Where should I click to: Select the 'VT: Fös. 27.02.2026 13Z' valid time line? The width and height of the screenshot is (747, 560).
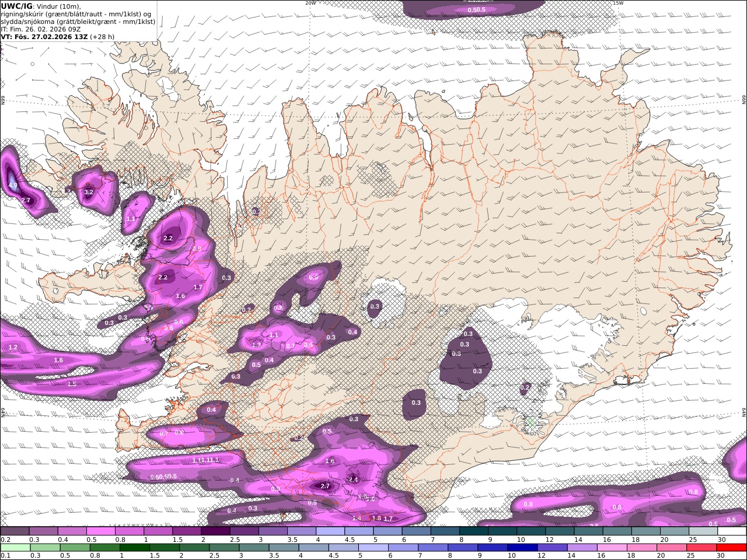point(44,36)
